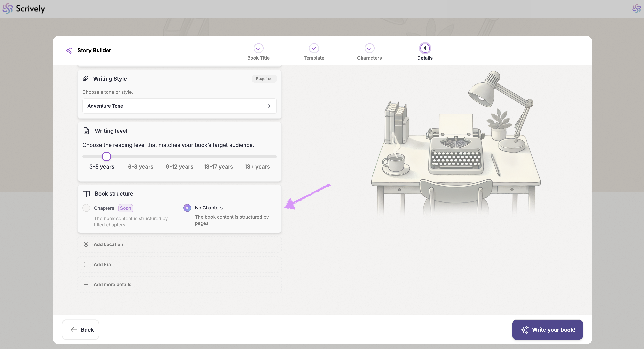The width and height of the screenshot is (644, 349).
Task: Open the Adventure Tone style selector
Action: pyautogui.click(x=179, y=106)
